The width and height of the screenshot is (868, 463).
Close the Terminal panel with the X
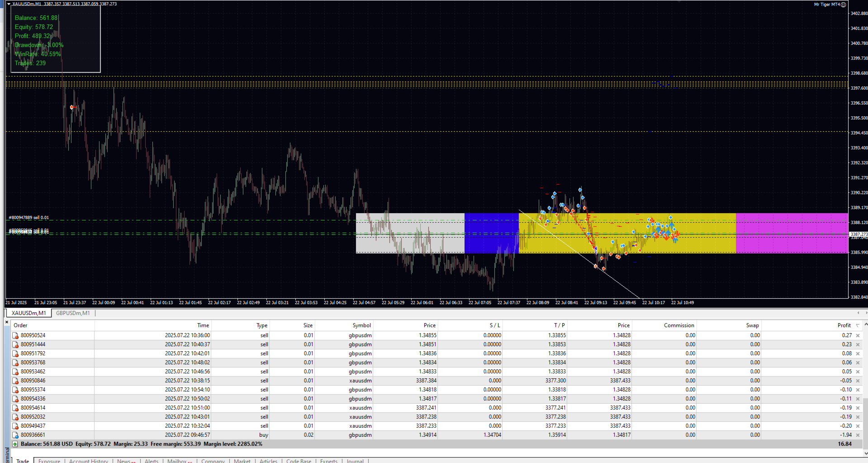pos(7,322)
